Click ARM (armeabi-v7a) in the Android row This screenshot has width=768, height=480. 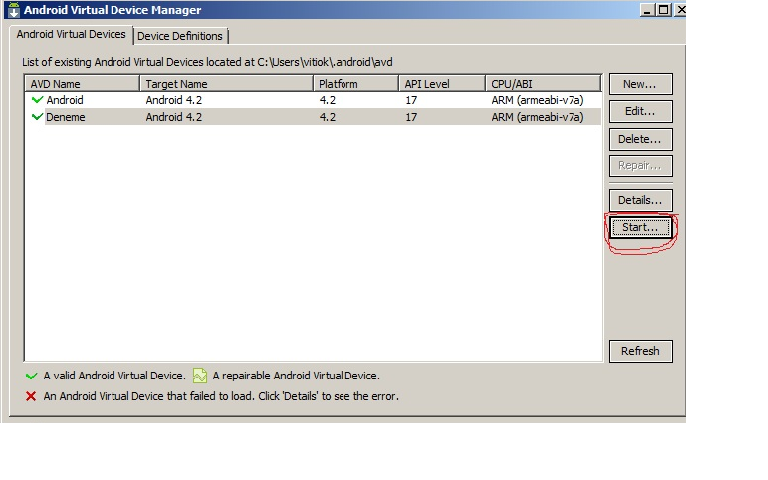pyautogui.click(x=537, y=100)
